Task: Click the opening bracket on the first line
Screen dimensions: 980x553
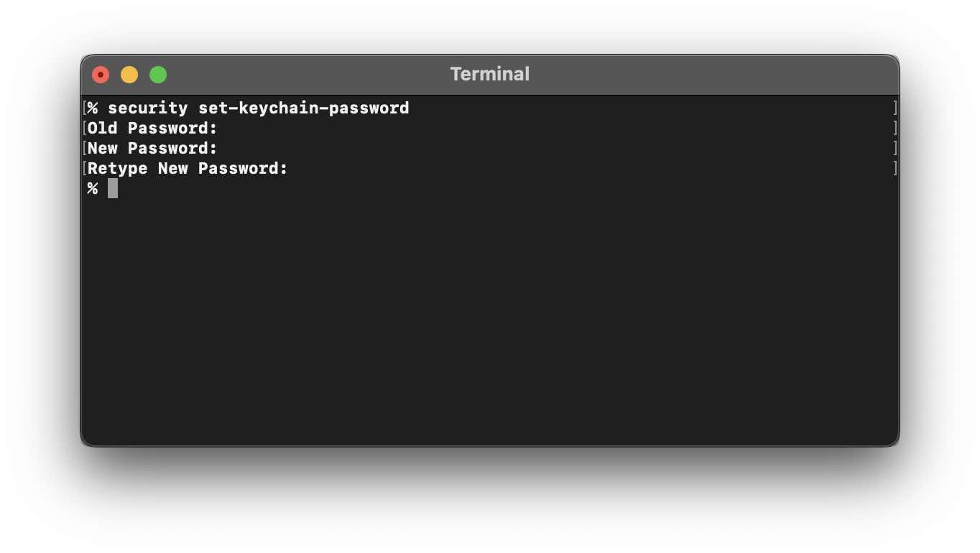Action: click(84, 108)
